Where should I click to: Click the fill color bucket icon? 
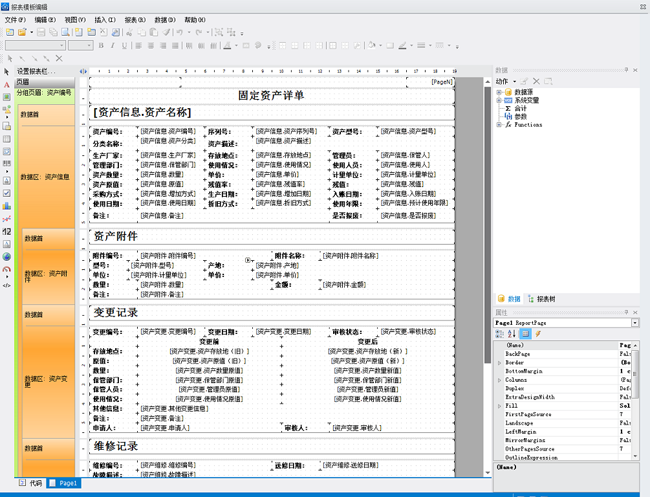click(371, 46)
